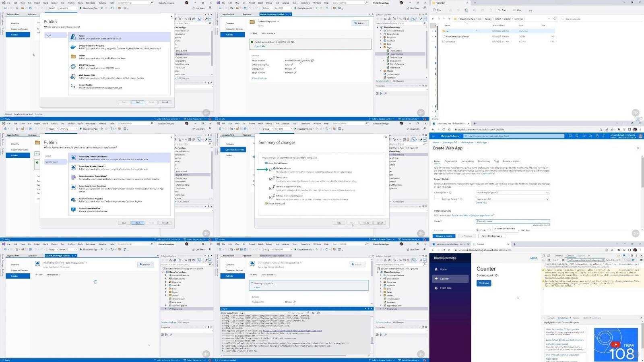Switch to the Monitoring tab

[484, 161]
